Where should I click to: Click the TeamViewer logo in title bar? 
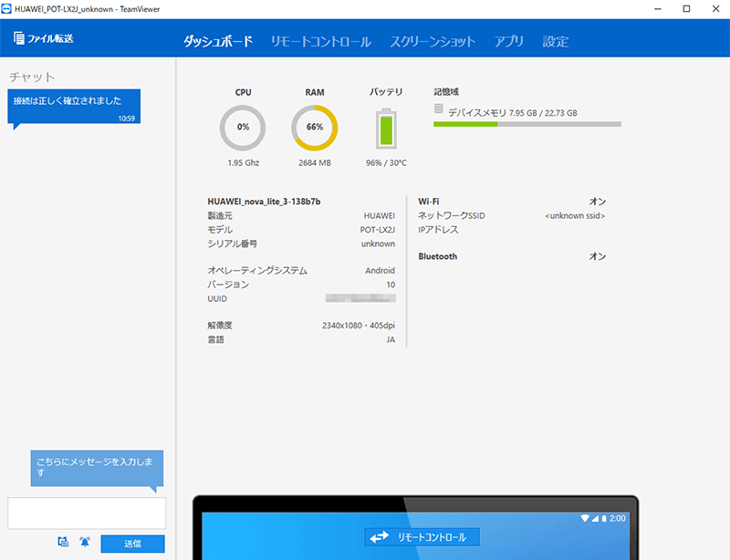(x=6, y=8)
